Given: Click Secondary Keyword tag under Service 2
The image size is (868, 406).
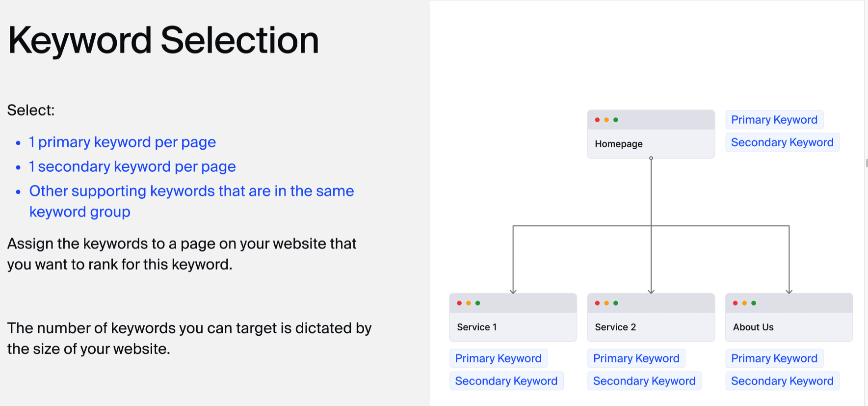Looking at the screenshot, I should point(644,381).
